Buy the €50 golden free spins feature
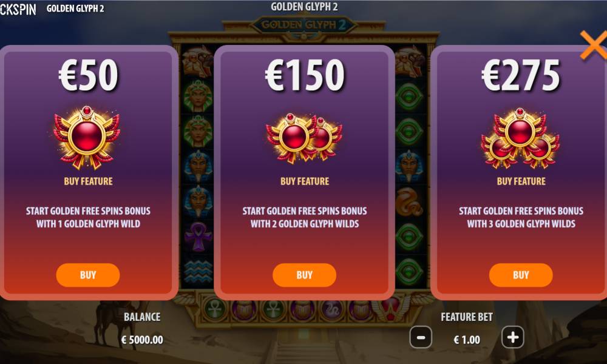The height and width of the screenshot is (364, 607). (88, 275)
